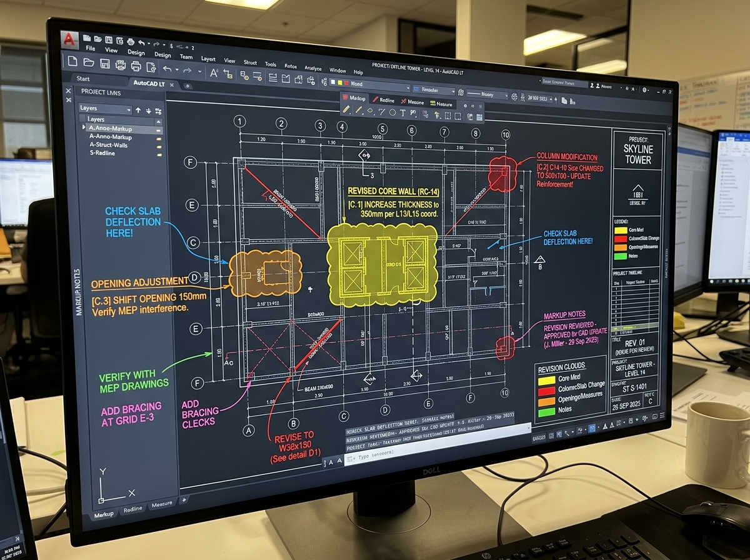Click the yellow Core Mod swatch in Revision Clouds legend
Viewport: 750px width, 560px height.
(x=546, y=380)
